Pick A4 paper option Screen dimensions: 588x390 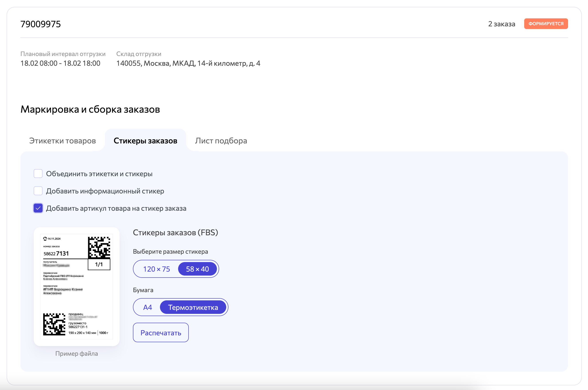pyautogui.click(x=147, y=307)
